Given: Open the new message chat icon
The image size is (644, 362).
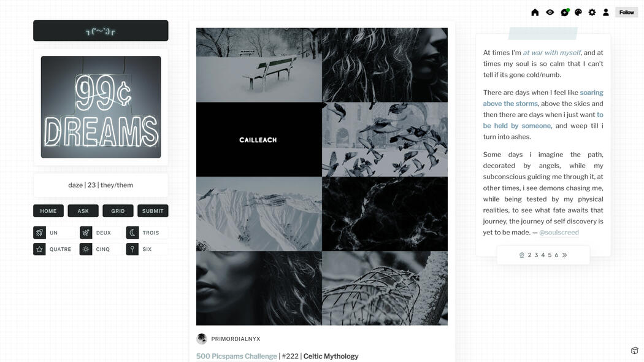Looking at the screenshot, I should click(565, 12).
